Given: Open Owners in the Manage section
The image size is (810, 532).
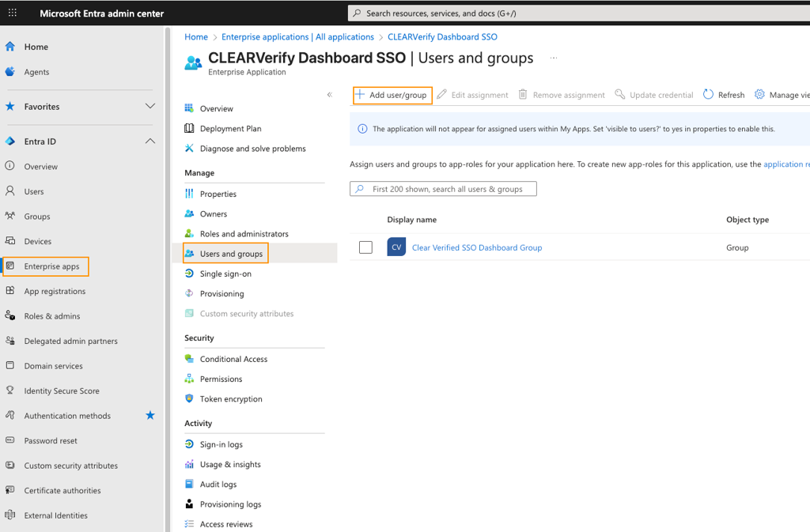Looking at the screenshot, I should 214,213.
